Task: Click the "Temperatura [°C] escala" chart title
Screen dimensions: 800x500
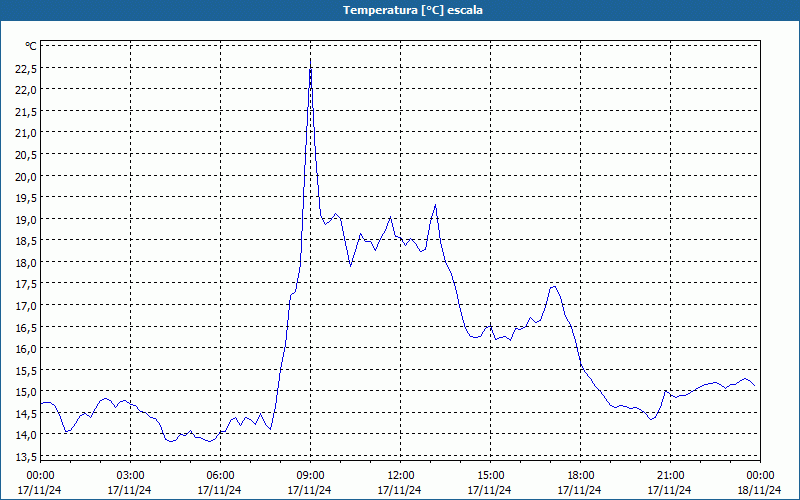Action: (x=413, y=10)
